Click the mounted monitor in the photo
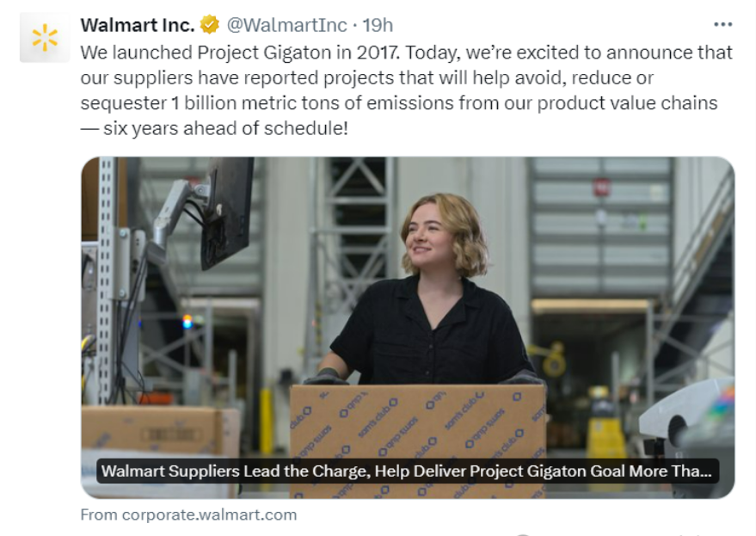The width and height of the screenshot is (756, 536). [x=224, y=211]
